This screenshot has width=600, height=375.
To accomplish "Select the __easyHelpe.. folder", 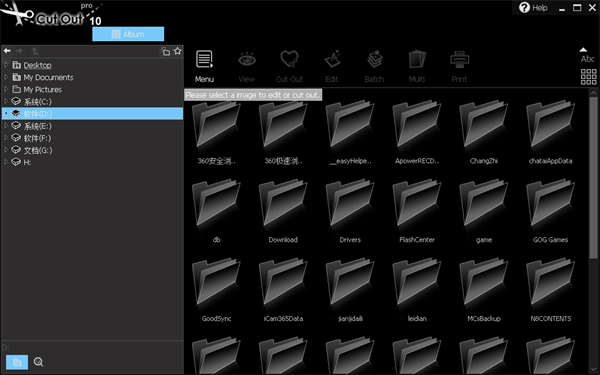I will 350,132.
